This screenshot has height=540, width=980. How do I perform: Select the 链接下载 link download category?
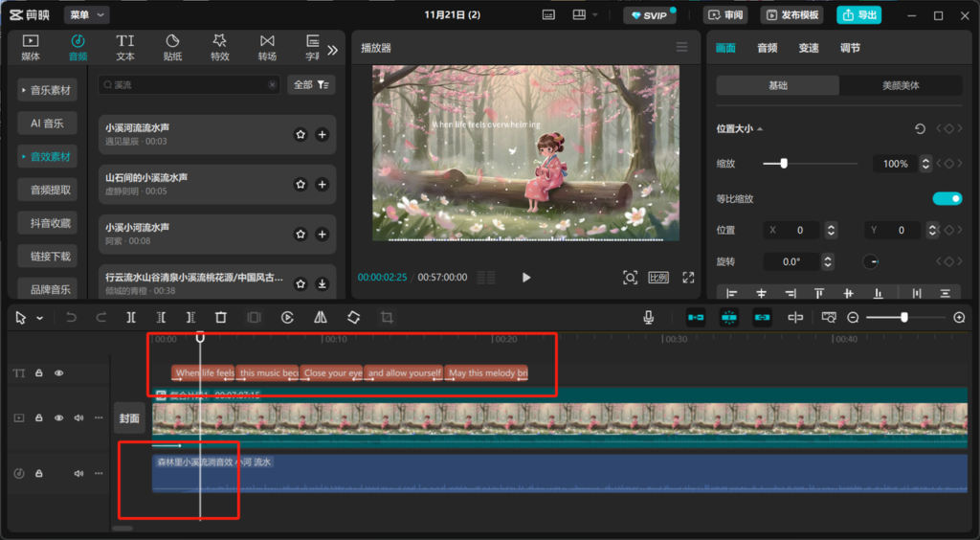point(48,257)
